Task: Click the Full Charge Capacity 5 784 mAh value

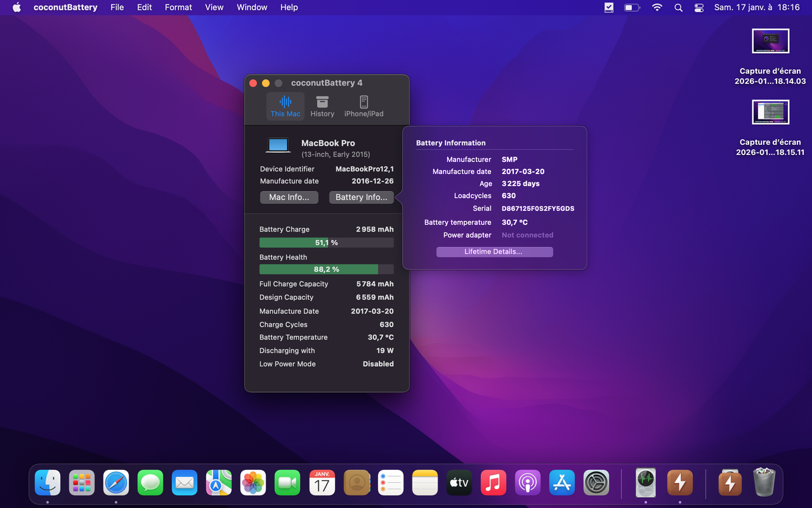Action: (375, 284)
